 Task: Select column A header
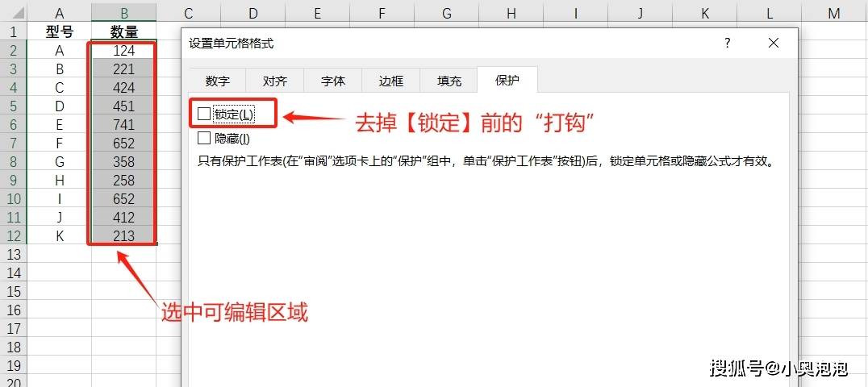(x=59, y=13)
